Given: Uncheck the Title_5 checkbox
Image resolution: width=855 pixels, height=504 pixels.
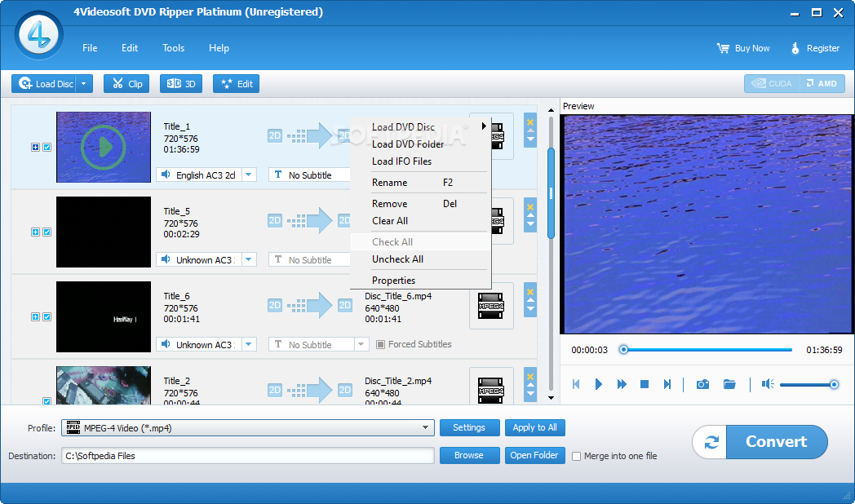Looking at the screenshot, I should [x=47, y=232].
